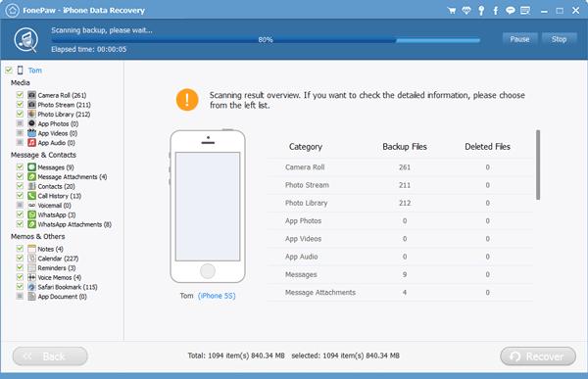
Task: Click the chat bubble feedback icon
Action: click(510, 11)
